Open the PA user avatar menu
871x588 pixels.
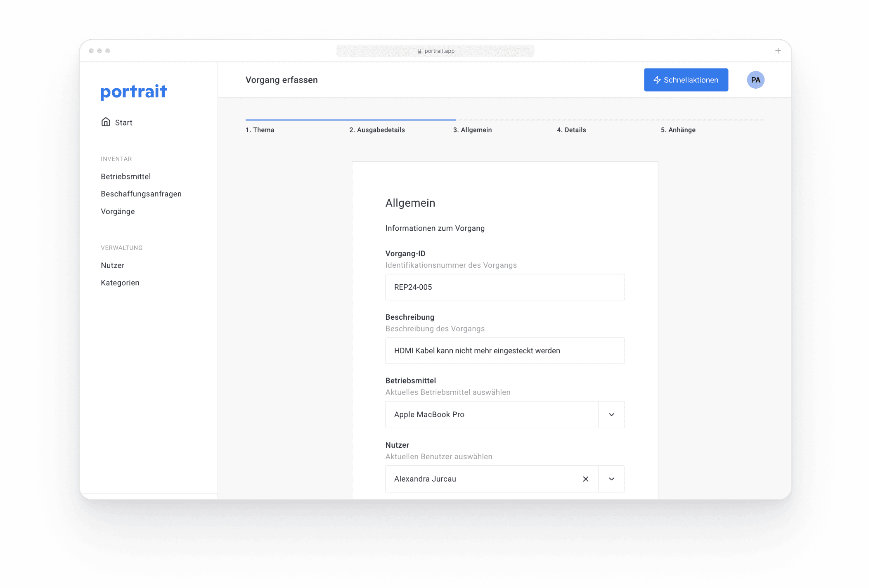755,80
